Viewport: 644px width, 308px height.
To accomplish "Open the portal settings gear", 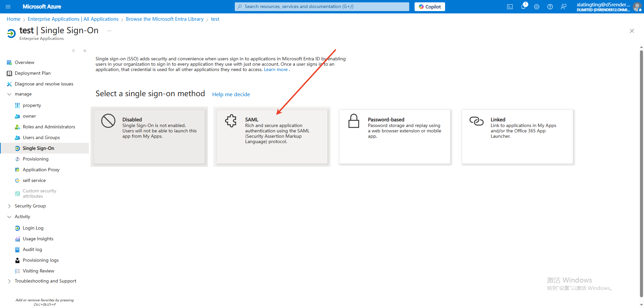I will tap(537, 7).
